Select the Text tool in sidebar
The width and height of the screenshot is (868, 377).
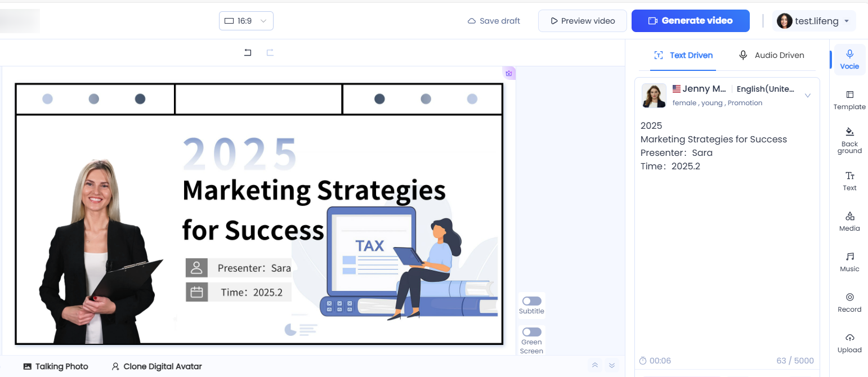click(849, 181)
